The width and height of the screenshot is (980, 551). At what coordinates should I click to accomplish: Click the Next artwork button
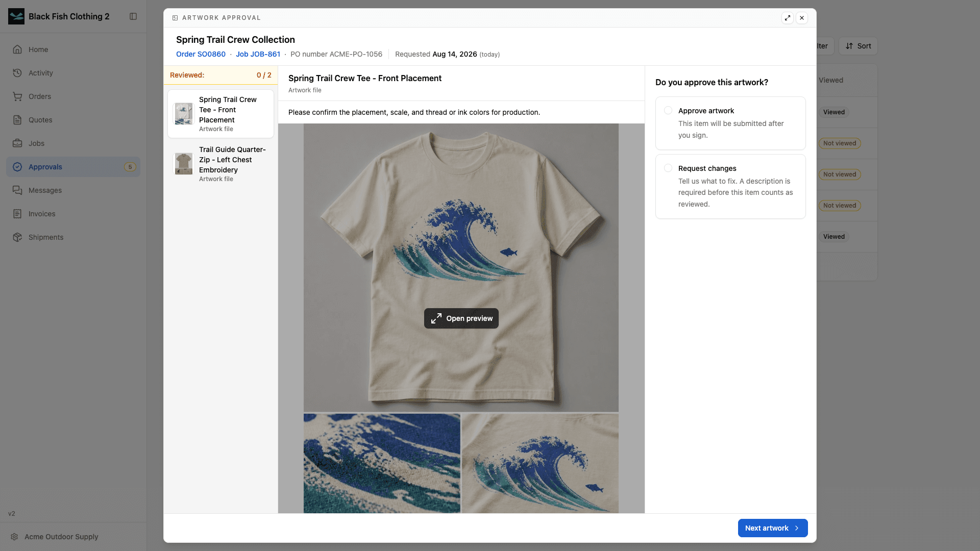pyautogui.click(x=773, y=528)
